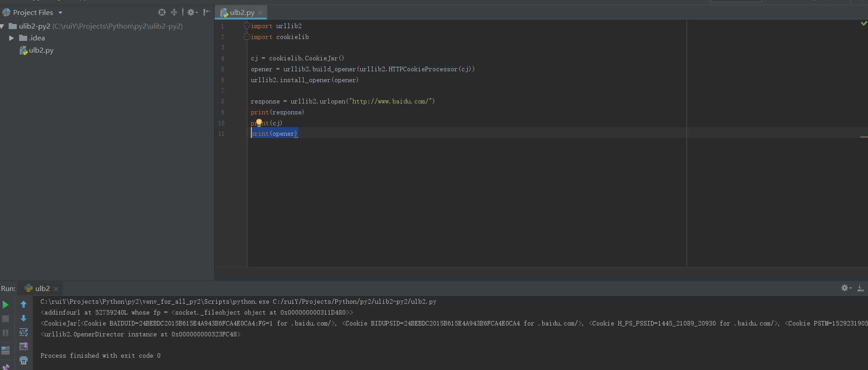Click the addinfourl output line in console
The image size is (868, 370).
(196, 312)
